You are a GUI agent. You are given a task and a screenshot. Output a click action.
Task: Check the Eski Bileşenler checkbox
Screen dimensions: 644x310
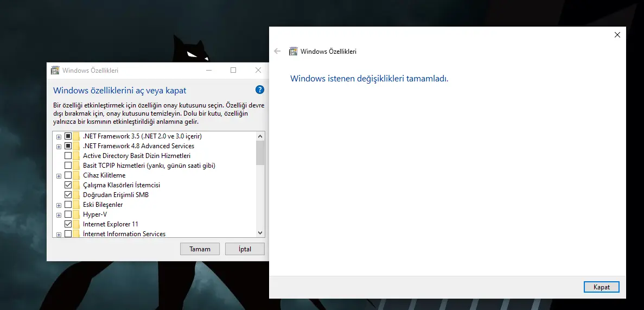pos(68,204)
